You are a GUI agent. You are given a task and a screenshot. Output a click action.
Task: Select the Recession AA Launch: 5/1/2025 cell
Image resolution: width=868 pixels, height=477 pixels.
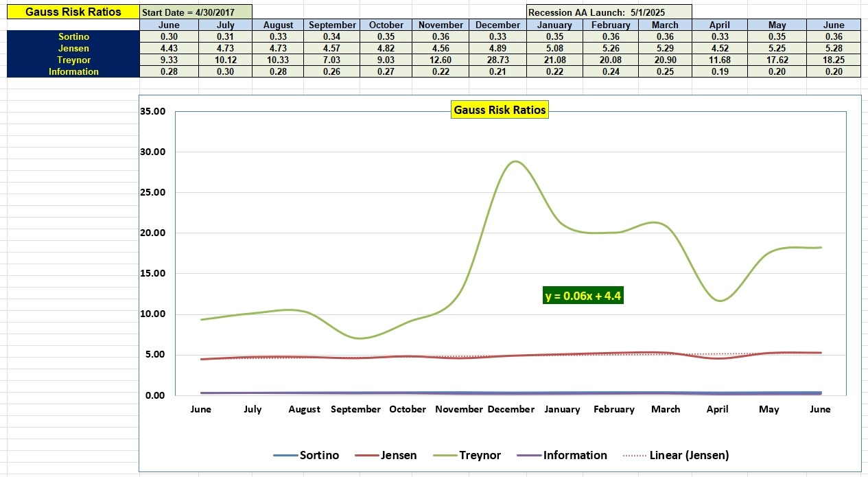tap(609, 13)
